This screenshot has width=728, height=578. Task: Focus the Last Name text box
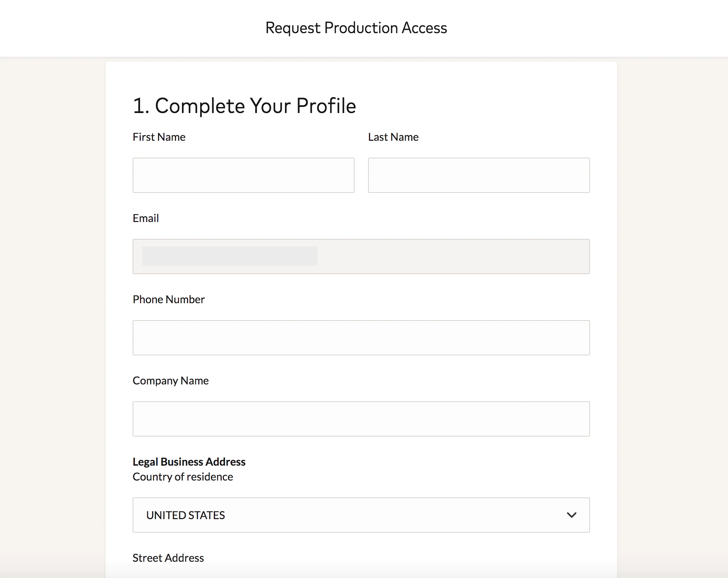tap(479, 175)
